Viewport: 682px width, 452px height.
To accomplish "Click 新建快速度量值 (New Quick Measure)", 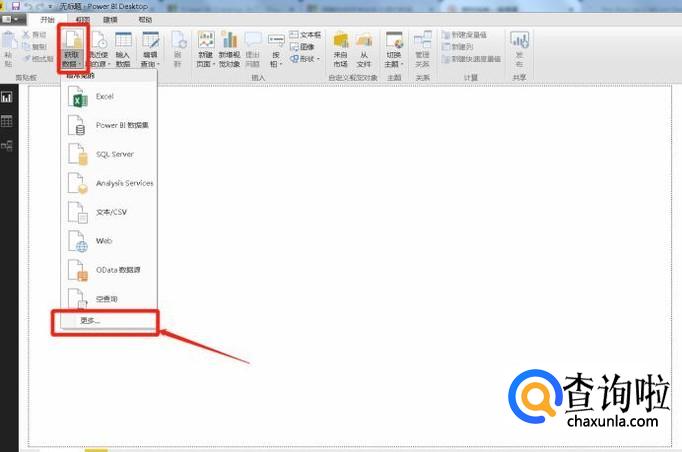I will click(471, 58).
